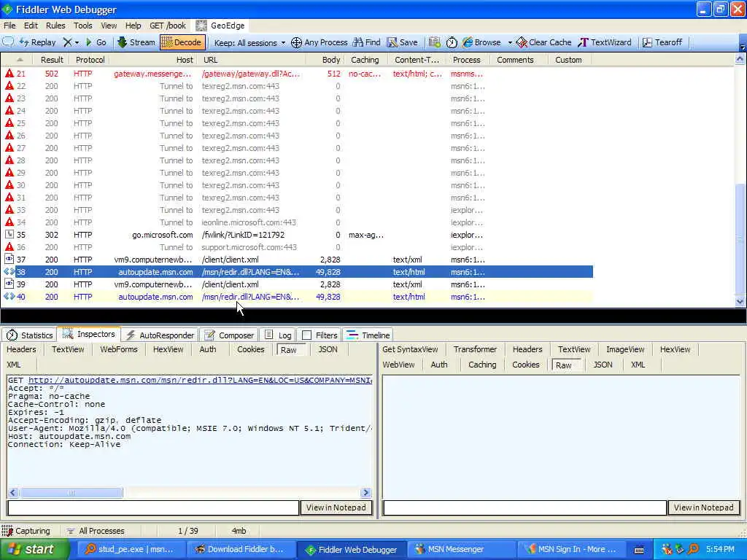
Task: Click session list scroll down arrow
Action: tap(740, 301)
